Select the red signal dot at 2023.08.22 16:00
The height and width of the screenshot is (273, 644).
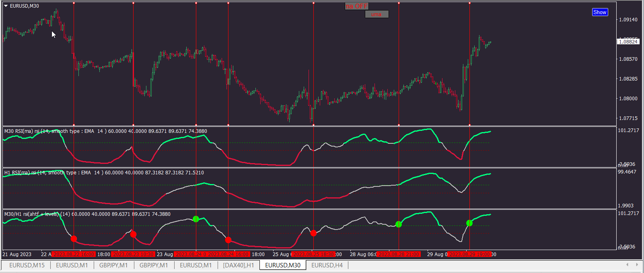click(x=74, y=239)
